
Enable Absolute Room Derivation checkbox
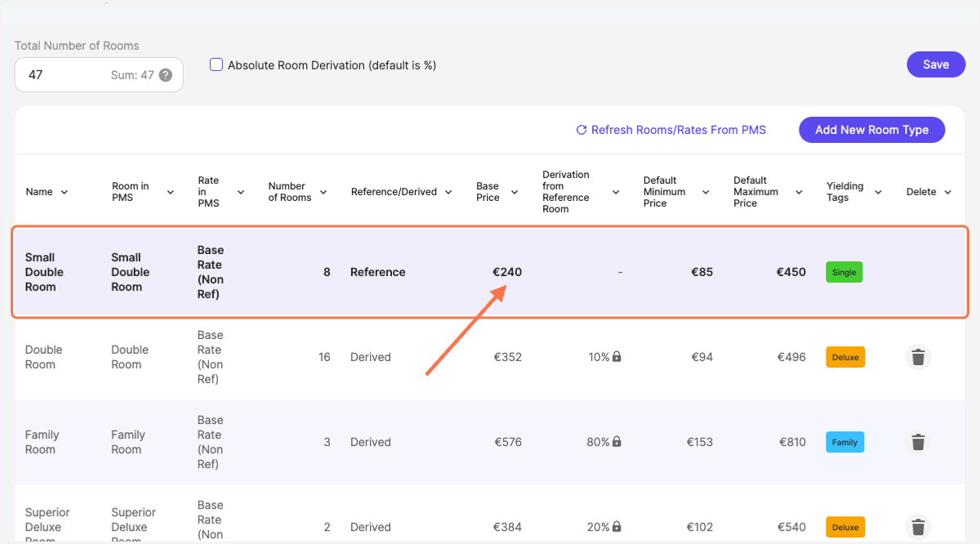tap(216, 65)
